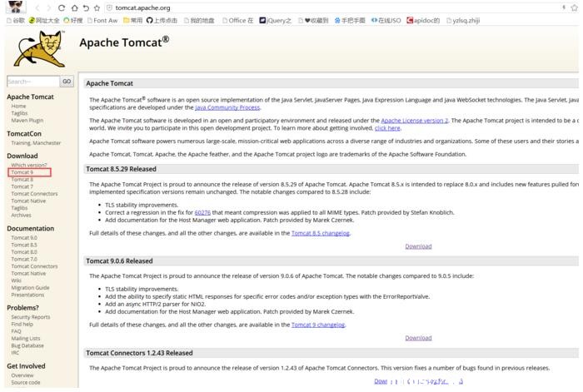Click the Apache Tomcat cat logo
Image resolution: width=583 pixels, height=392 pixels.
point(40,49)
